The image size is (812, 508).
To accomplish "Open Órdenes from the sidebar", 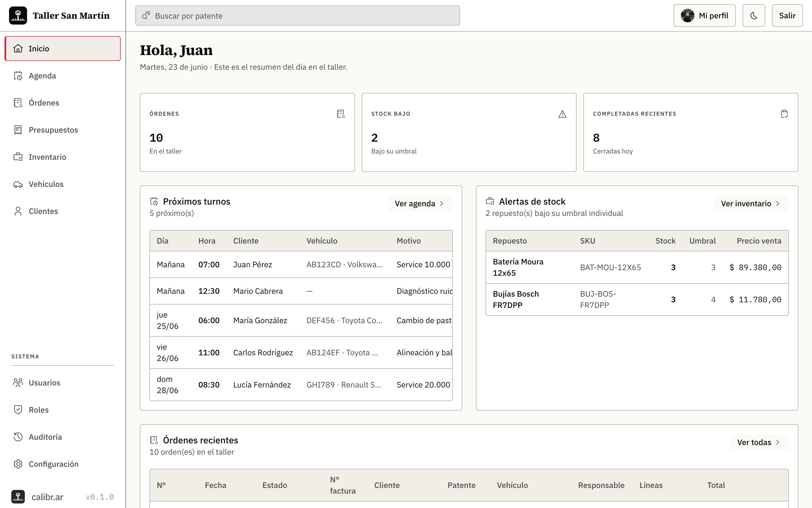I will (62, 103).
